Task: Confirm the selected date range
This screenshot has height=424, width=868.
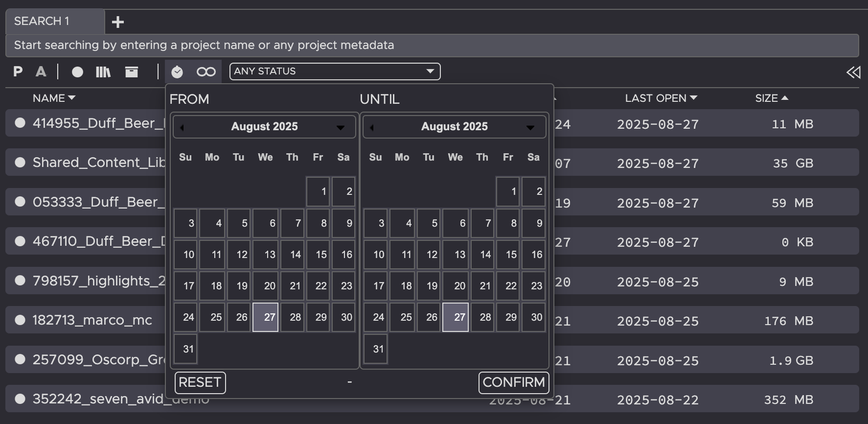Action: pos(514,382)
